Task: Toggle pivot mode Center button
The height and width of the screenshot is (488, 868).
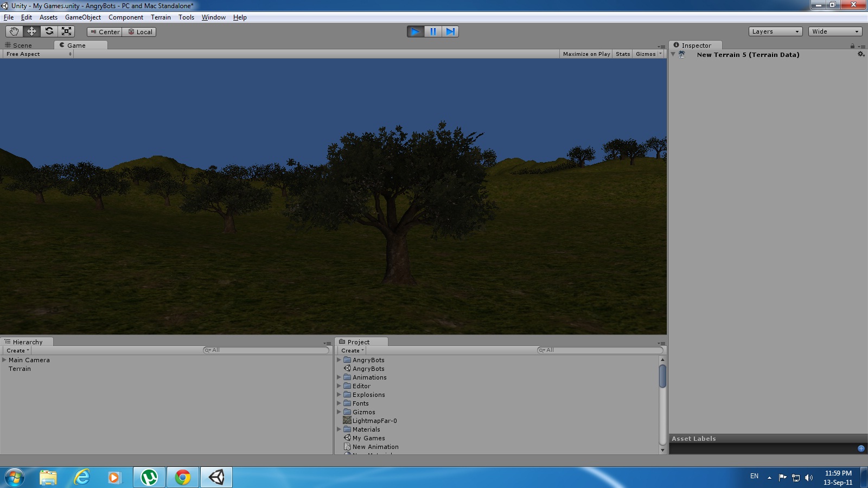Action: pyautogui.click(x=105, y=32)
